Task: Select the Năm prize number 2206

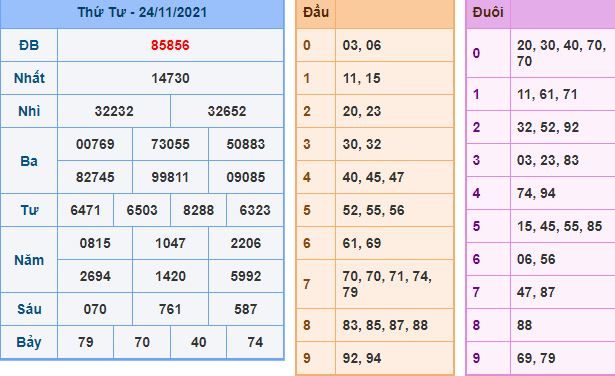Action: tap(246, 243)
